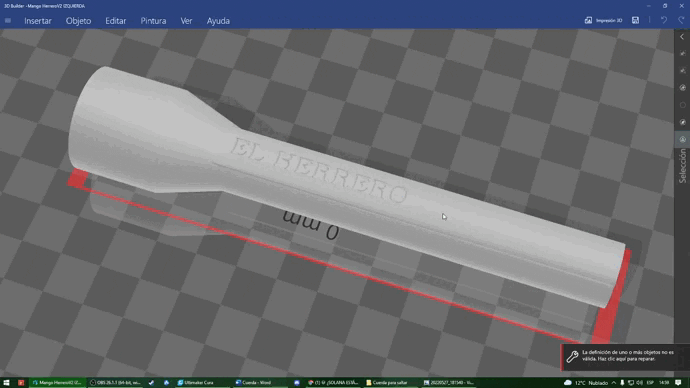Screen dimensions: 690x388
Task: Click the wrench repair icon in notification
Action: point(572,356)
